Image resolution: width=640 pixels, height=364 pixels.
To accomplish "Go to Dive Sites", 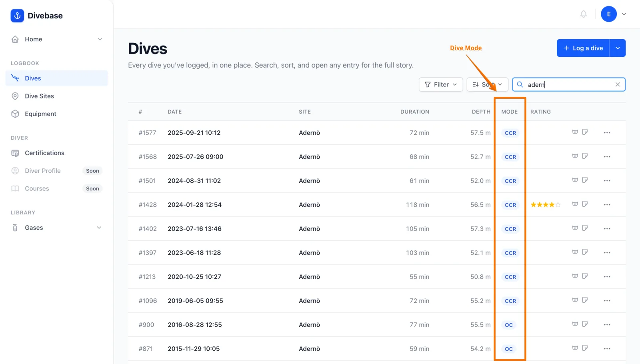I will coord(56,96).
